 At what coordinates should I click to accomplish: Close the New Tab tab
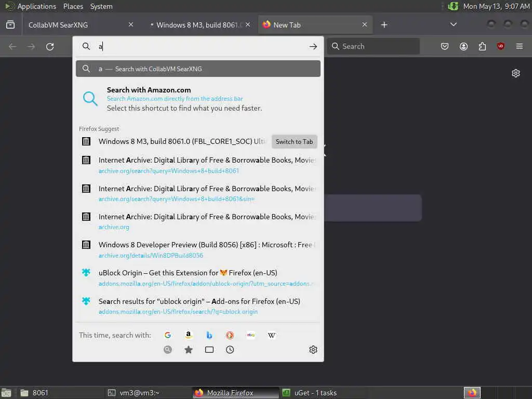click(x=364, y=25)
